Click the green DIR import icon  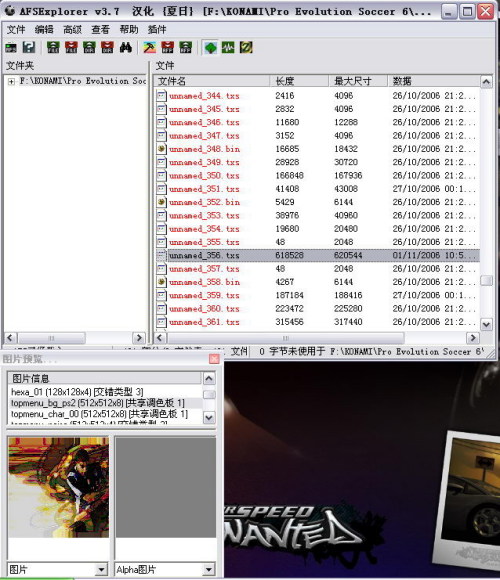click(89, 47)
